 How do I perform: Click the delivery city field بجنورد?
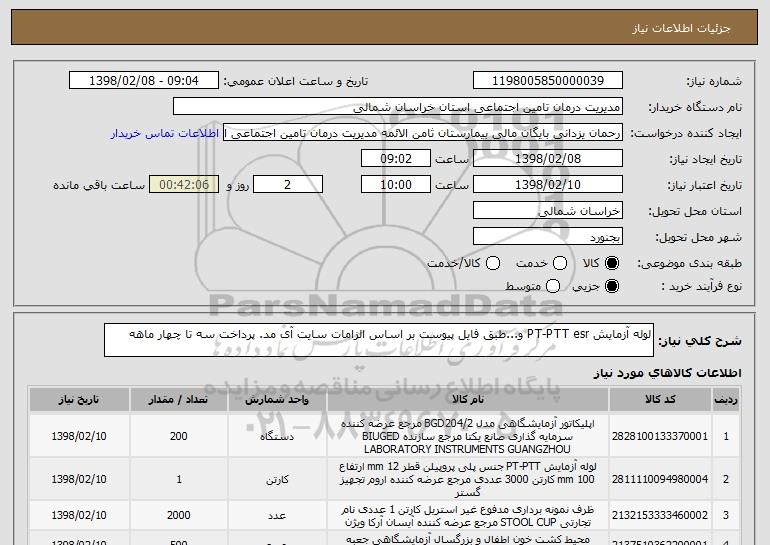(548, 237)
